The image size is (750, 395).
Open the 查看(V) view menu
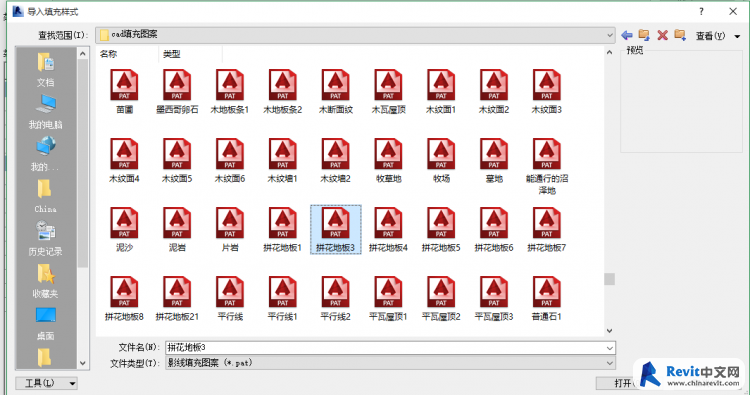(x=718, y=36)
